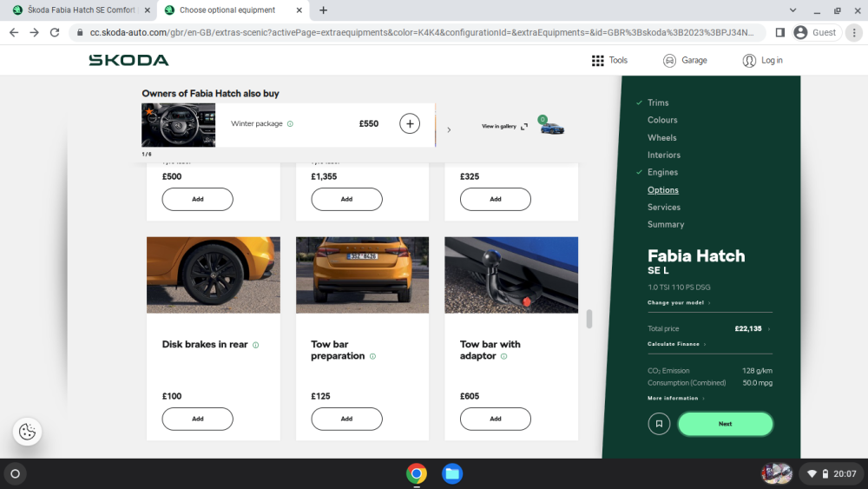Show info for Disk brakes in rear
The width and height of the screenshot is (868, 489).
pos(256,345)
